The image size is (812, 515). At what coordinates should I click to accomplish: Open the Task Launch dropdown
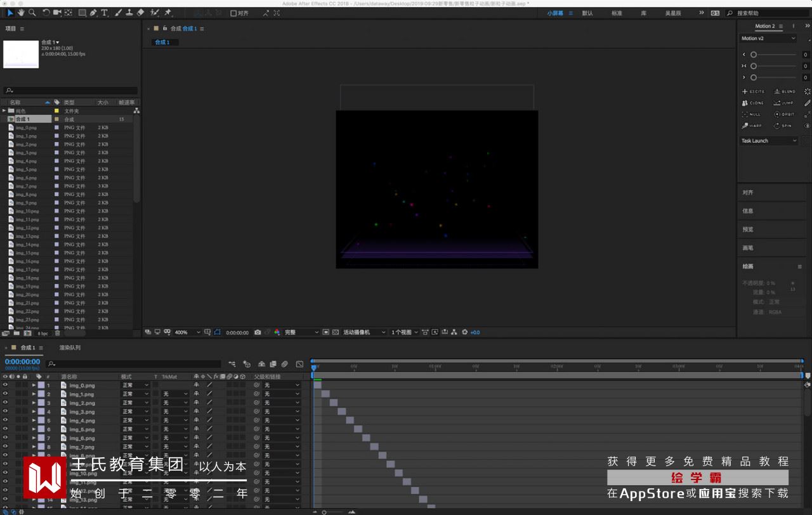pos(769,141)
